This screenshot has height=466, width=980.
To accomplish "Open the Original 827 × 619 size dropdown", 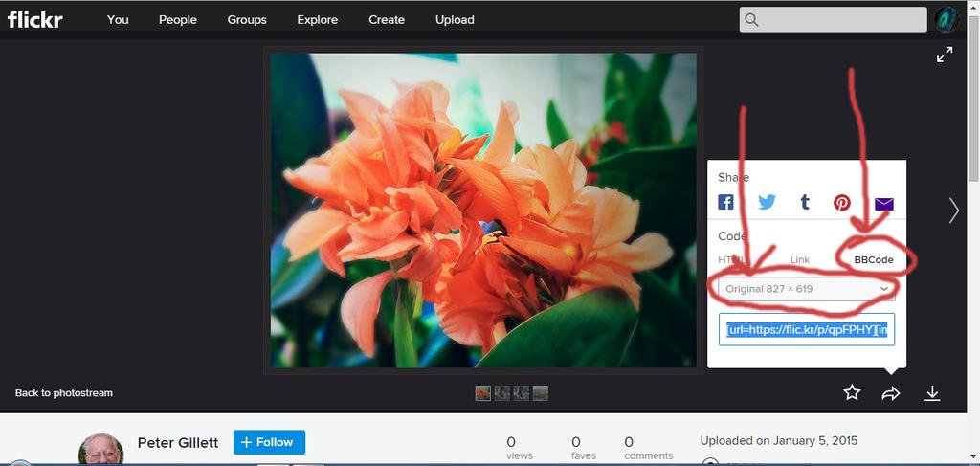I will [807, 288].
